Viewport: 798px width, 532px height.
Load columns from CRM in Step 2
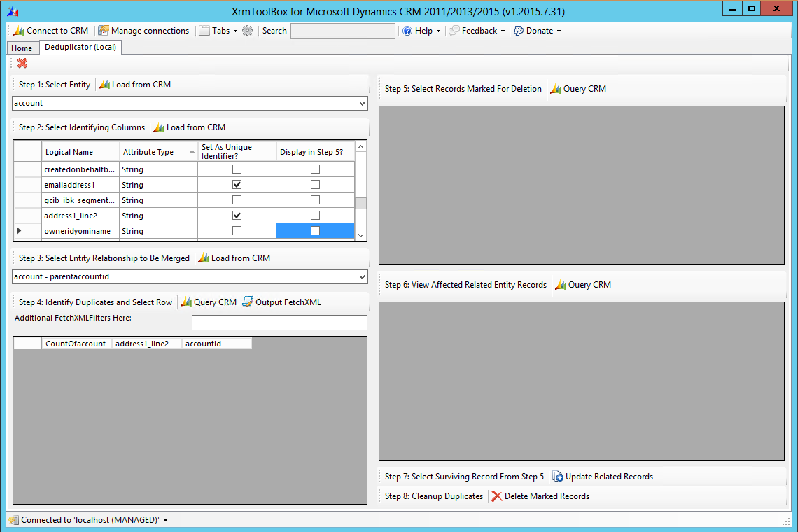pos(189,127)
